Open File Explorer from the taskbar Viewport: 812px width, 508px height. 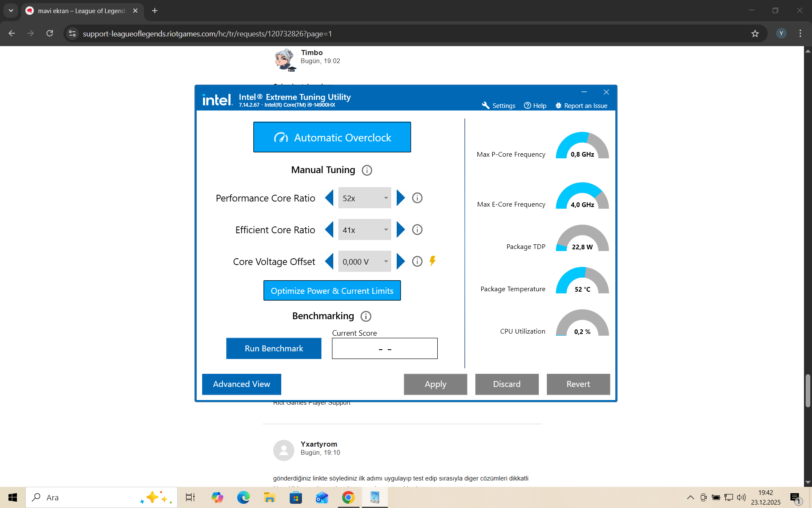269,497
